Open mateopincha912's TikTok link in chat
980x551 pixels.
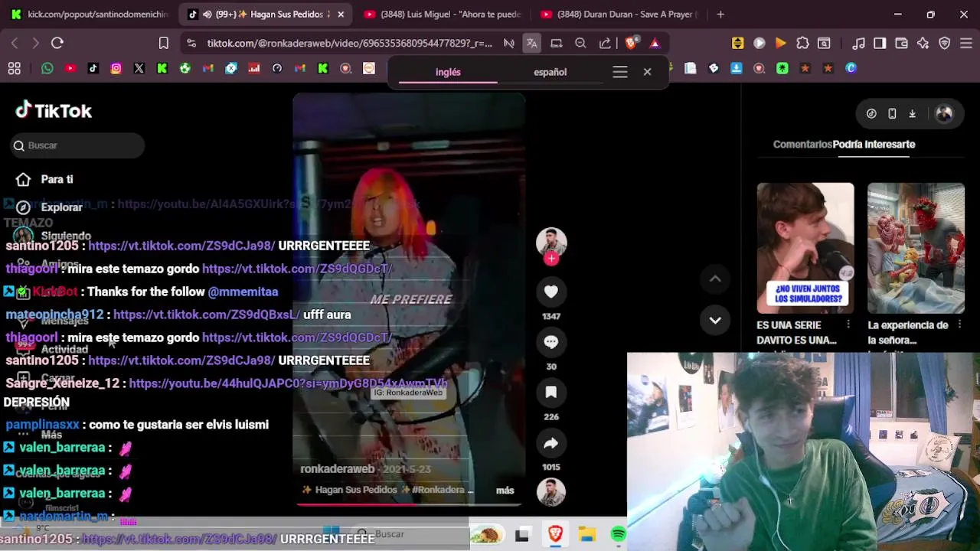pyautogui.click(x=206, y=315)
